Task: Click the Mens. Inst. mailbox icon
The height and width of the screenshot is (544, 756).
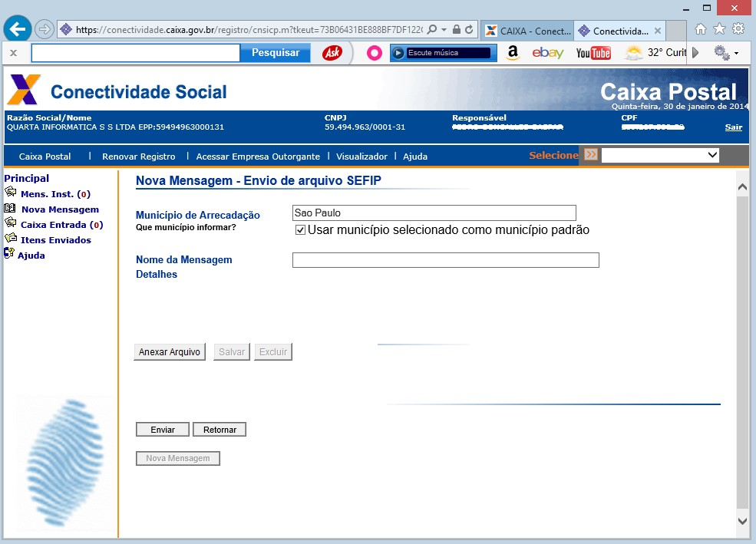Action: tap(11, 193)
